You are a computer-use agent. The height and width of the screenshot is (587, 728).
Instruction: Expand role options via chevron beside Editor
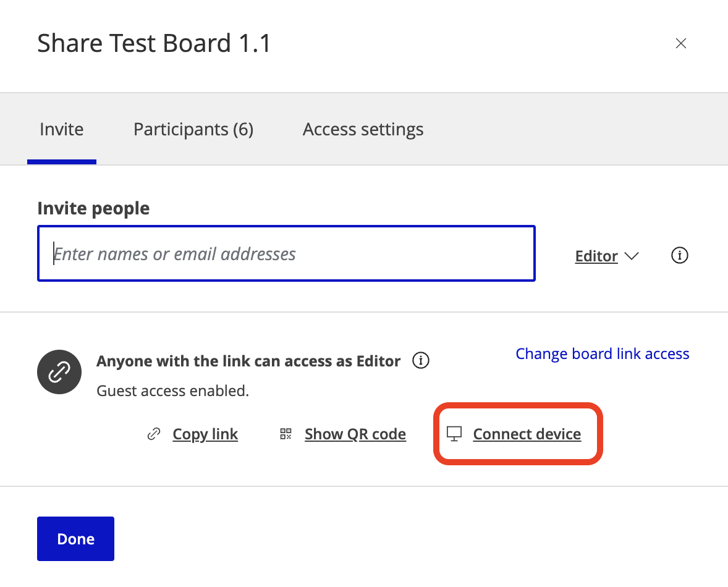(x=632, y=256)
